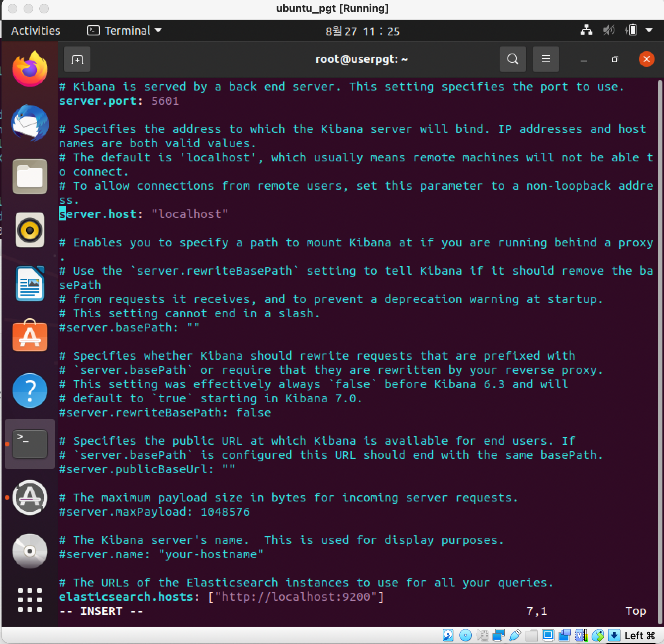Screen dimensions: 664x644
Task: Click VirtualBox network adapters status icon
Action: click(x=499, y=635)
